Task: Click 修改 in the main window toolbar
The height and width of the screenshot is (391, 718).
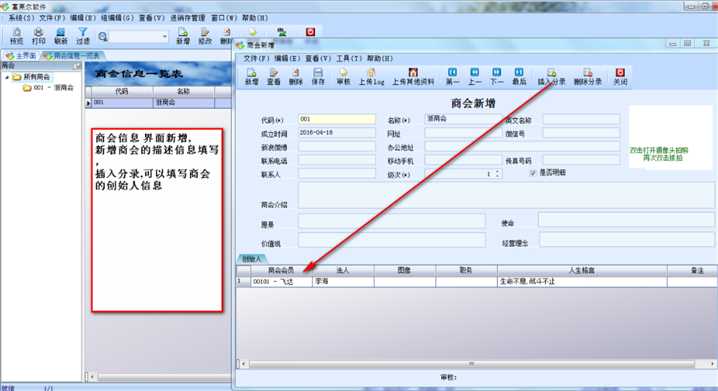Action: point(205,36)
